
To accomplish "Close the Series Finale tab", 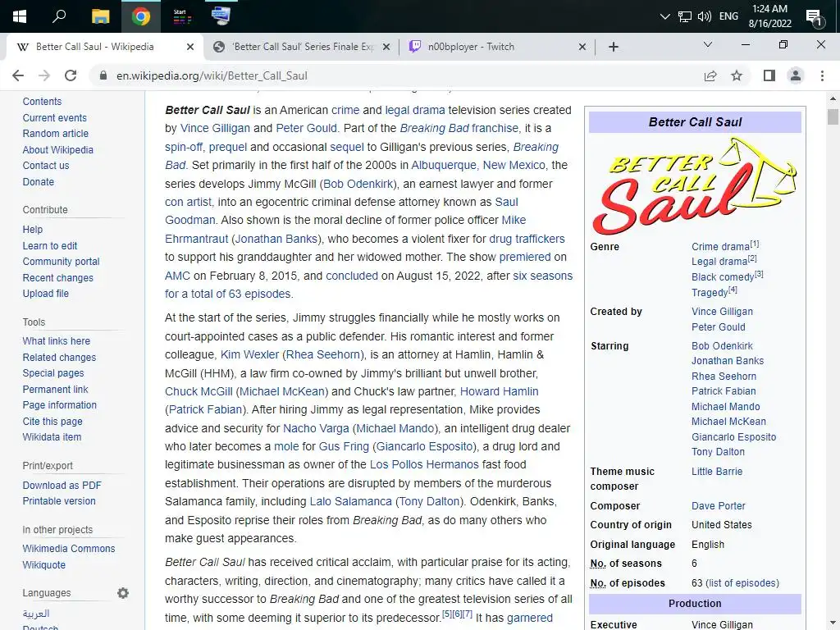I will [386, 47].
